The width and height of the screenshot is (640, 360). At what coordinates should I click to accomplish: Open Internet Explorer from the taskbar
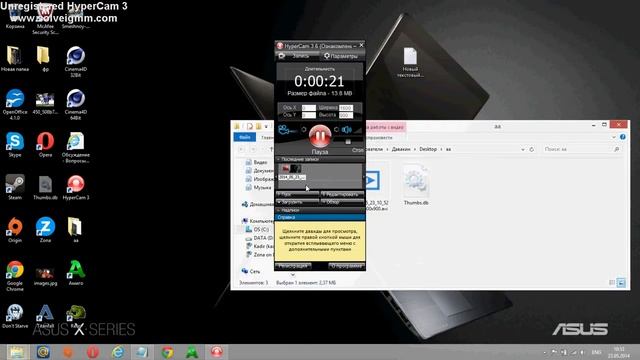pyautogui.click(x=118, y=352)
